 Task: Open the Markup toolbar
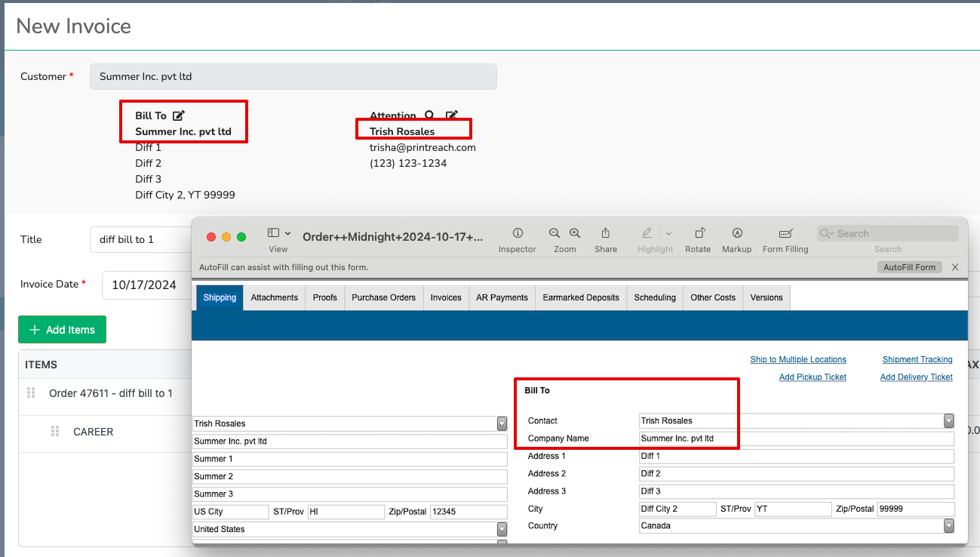737,233
